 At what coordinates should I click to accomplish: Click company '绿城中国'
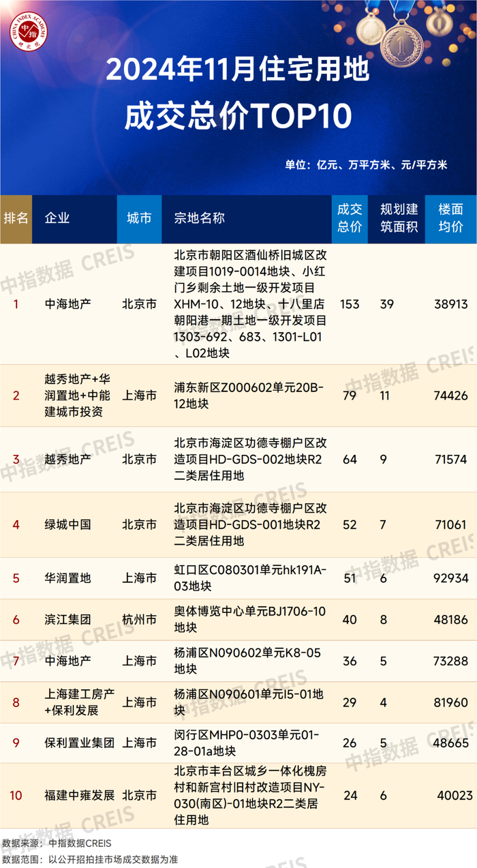click(x=67, y=525)
